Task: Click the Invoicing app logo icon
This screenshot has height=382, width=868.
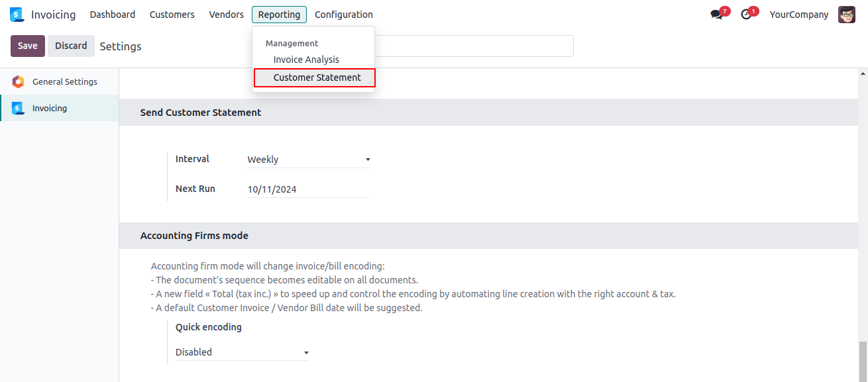Action: click(17, 15)
